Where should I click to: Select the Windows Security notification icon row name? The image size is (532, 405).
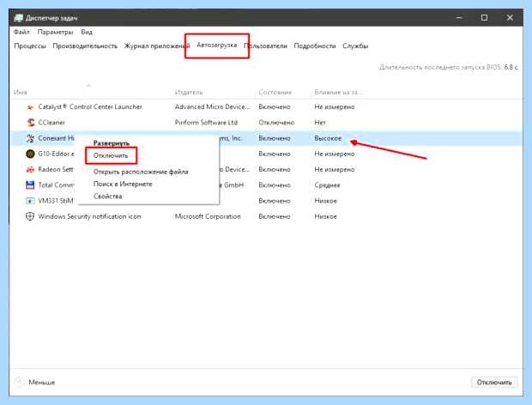pyautogui.click(x=89, y=216)
